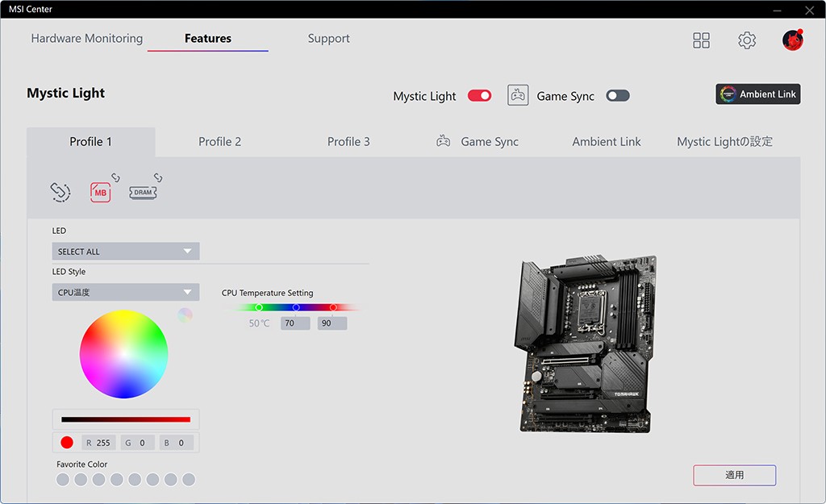
Task: Open the LED Style CPU温度 dropdown
Action: 126,292
